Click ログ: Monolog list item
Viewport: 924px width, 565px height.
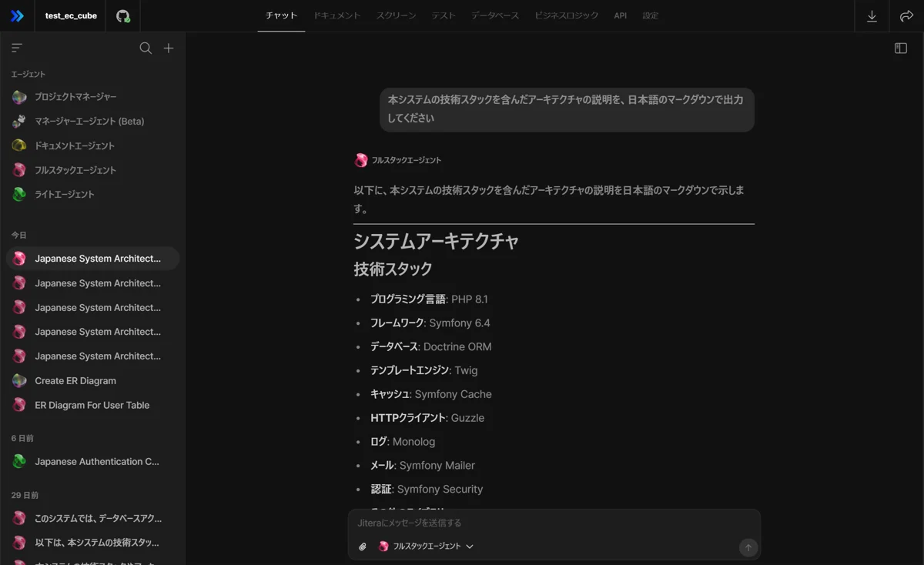pos(403,442)
